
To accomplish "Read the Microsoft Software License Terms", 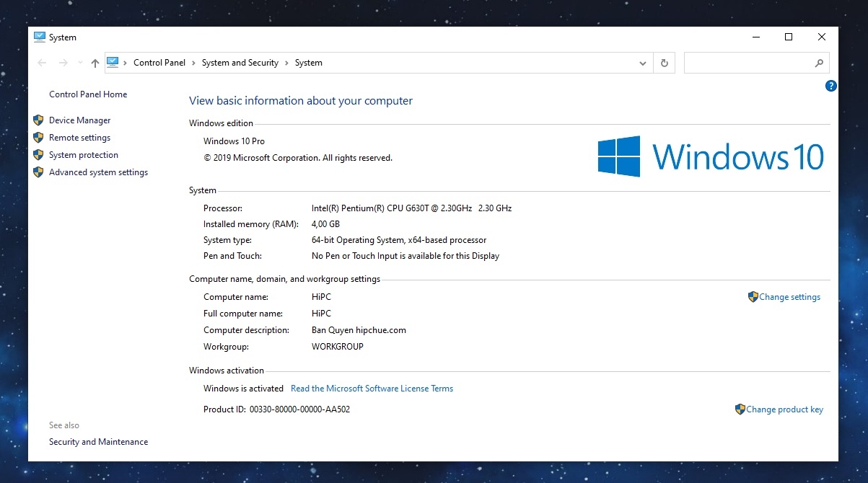I will point(372,389).
